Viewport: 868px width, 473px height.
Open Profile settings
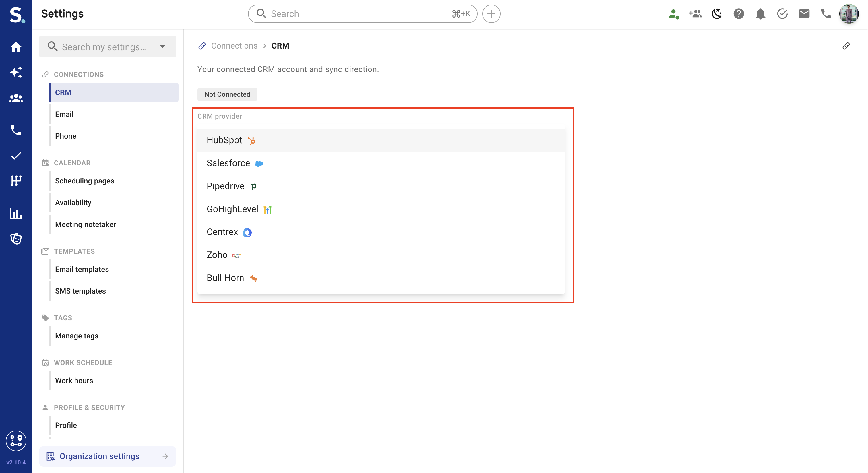(114, 425)
